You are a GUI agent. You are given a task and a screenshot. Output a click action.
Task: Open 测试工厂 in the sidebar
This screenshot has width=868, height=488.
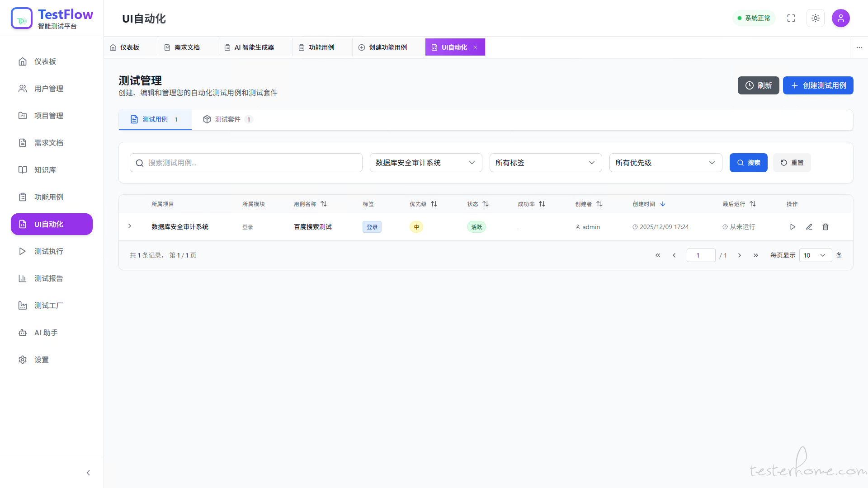48,305
